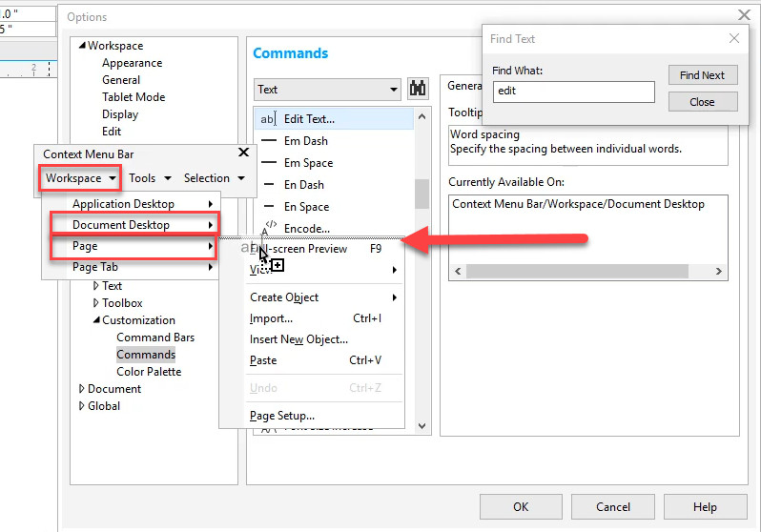Select General in the options tree
The width and height of the screenshot is (761, 532).
pyautogui.click(x=121, y=79)
